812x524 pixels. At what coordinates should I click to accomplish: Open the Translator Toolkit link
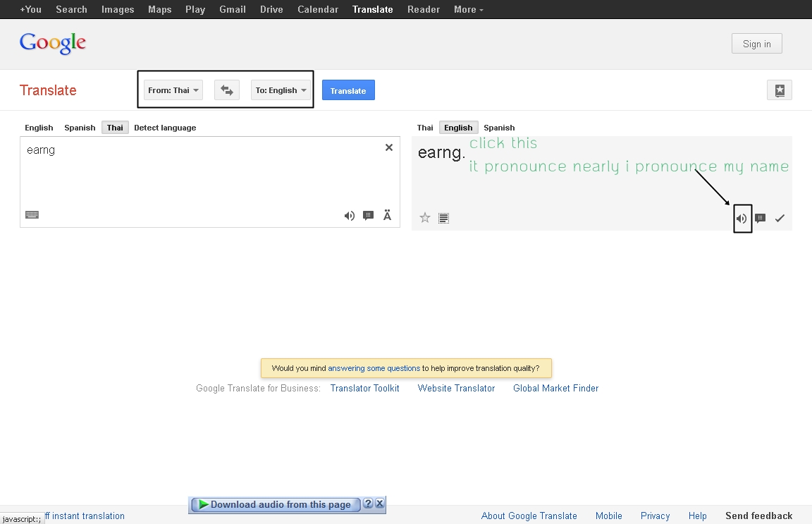(x=364, y=388)
